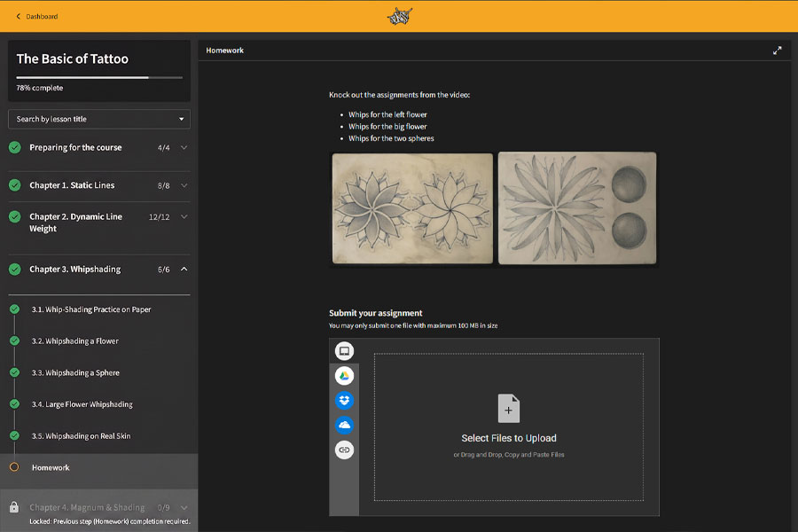Collapse Chapter 3. Whipshading section
Screen dimensions: 798x532
(184, 270)
